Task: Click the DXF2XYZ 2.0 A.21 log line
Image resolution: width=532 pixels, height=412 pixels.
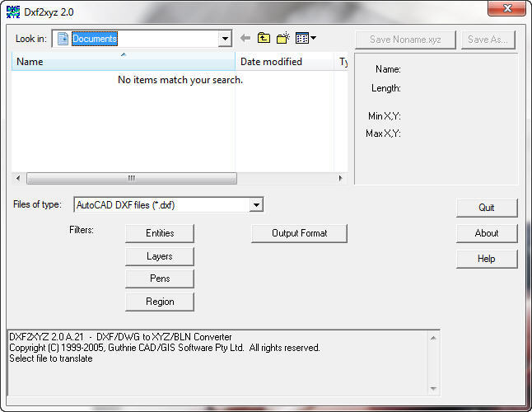Action: [120, 337]
